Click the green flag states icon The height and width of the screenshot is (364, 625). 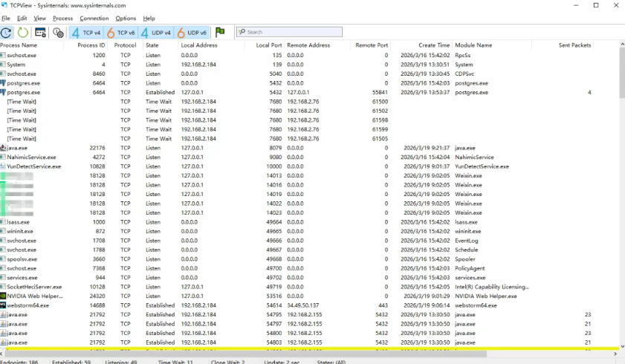point(220,32)
